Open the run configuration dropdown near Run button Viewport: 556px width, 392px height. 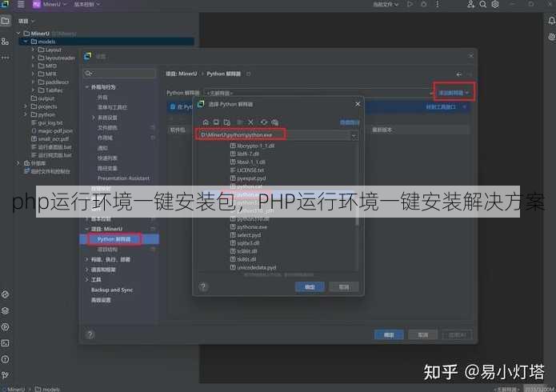pos(386,4)
